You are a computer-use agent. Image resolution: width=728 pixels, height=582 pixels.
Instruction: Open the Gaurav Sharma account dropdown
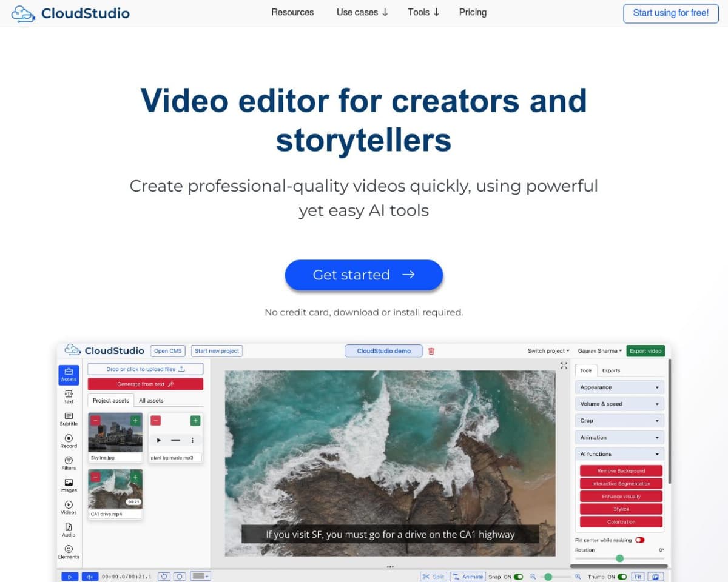pos(600,351)
